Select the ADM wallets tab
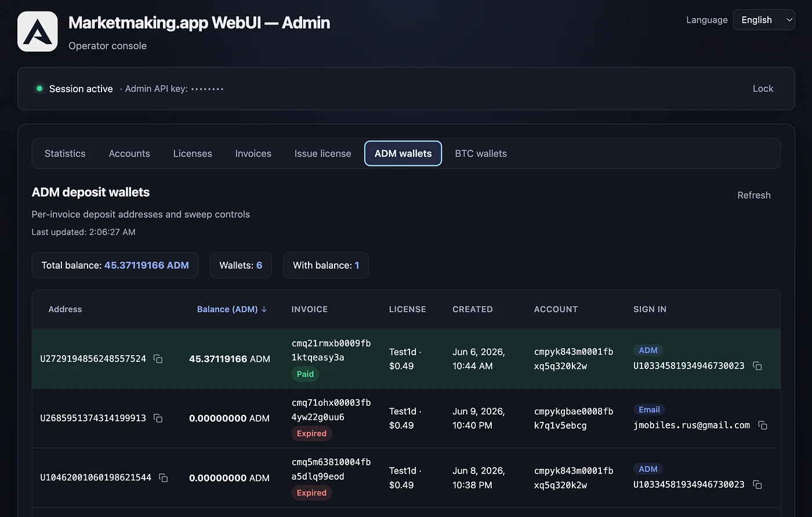The image size is (812, 517). [x=403, y=153]
